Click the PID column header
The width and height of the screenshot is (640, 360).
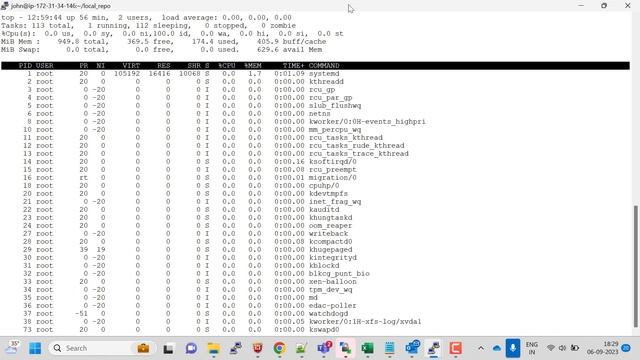(x=25, y=66)
